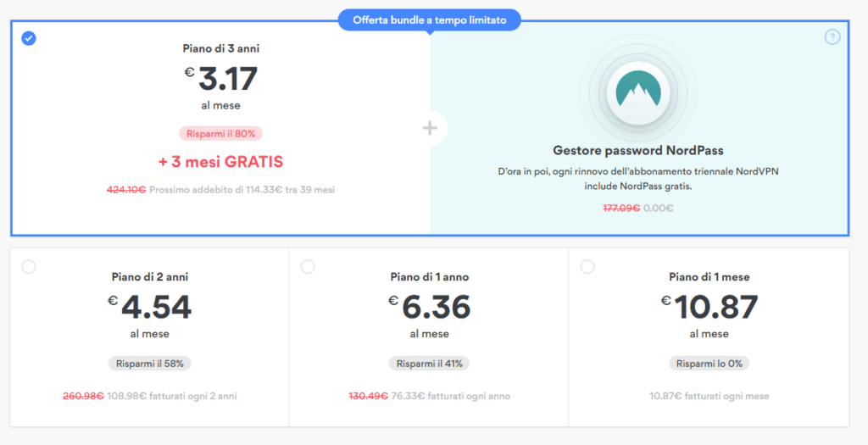Screen dimensions: 868x445
Task: Click the Risparmi il 80% badge
Action: (x=221, y=133)
